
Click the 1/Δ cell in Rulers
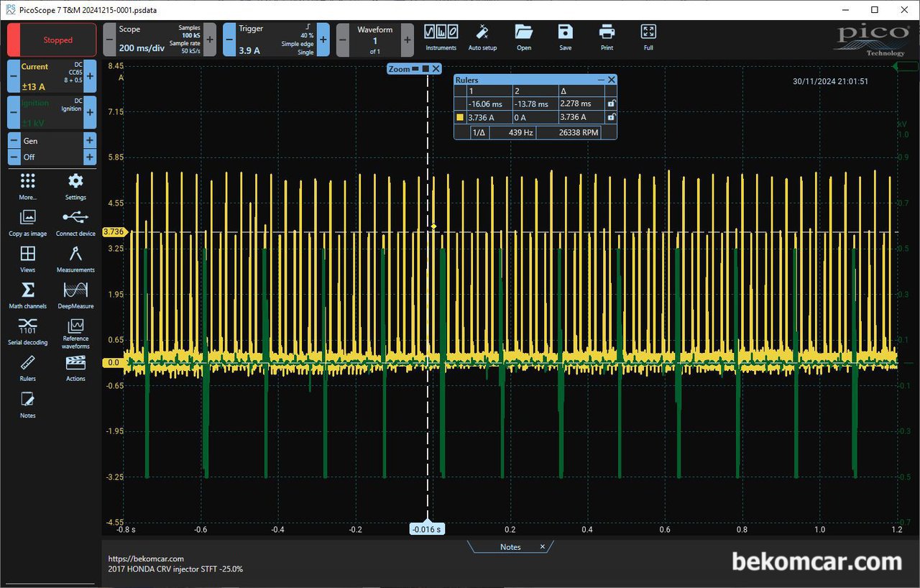coord(479,132)
